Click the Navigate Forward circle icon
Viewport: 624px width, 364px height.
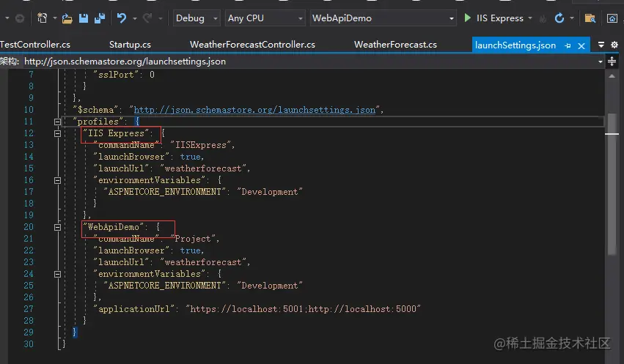point(20,18)
